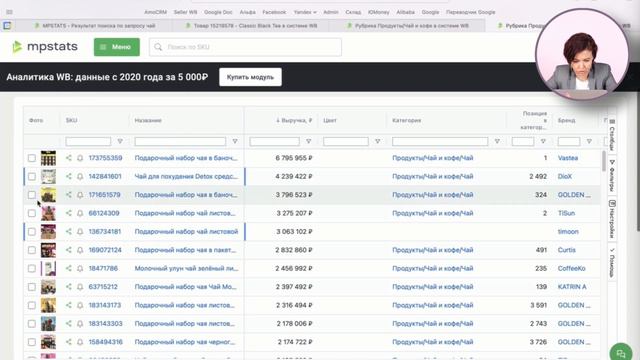Set alert bell for SKU 136734181

80,231
